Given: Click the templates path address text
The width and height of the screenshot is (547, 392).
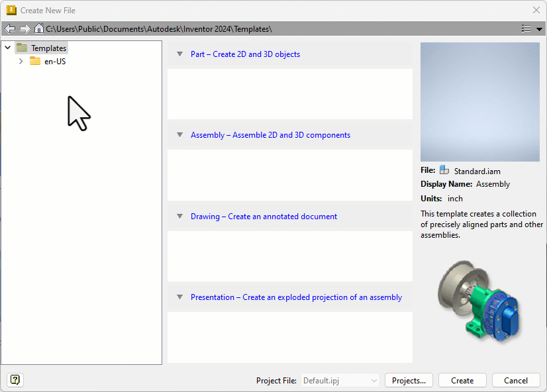Looking at the screenshot, I should tap(159, 29).
